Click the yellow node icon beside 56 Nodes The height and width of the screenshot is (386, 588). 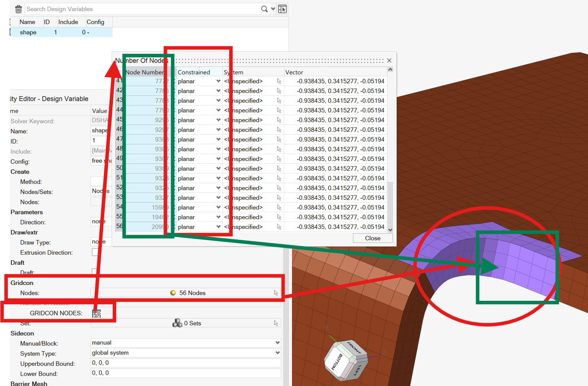coord(173,293)
